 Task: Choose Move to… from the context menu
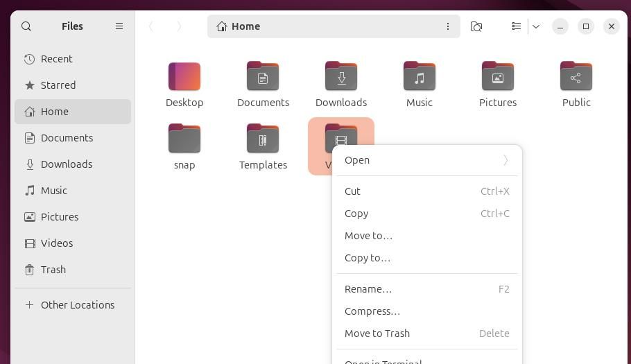tap(427, 236)
